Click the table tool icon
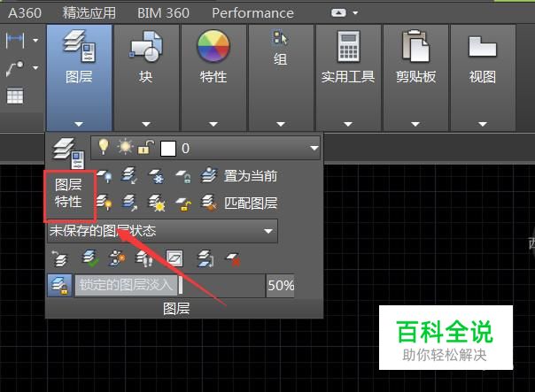 (15, 96)
